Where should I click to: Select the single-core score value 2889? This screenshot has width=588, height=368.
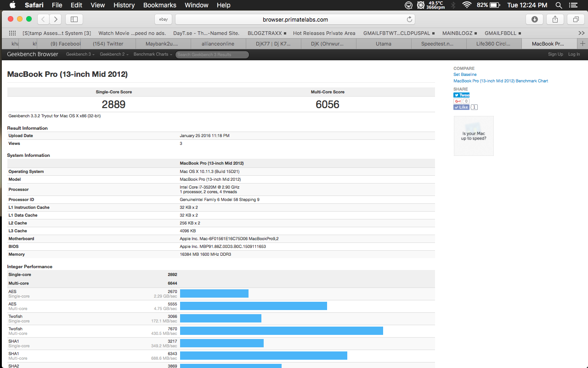[113, 104]
